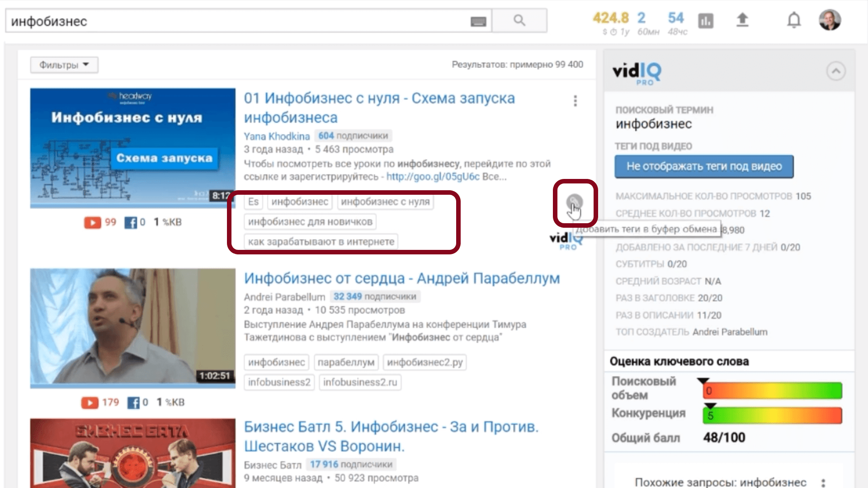
Task: Click Facebook icon under Parabellum video
Action: click(133, 403)
